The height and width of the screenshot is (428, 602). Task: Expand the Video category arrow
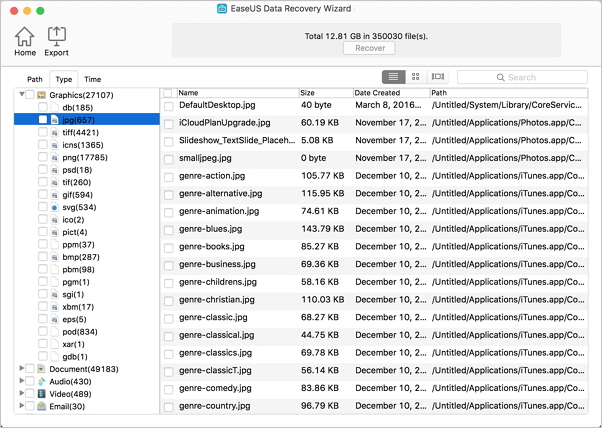click(x=22, y=393)
